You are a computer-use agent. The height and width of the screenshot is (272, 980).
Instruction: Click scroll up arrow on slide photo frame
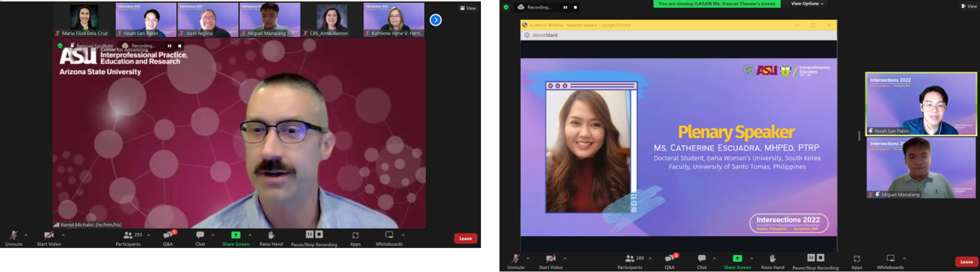tap(634, 196)
